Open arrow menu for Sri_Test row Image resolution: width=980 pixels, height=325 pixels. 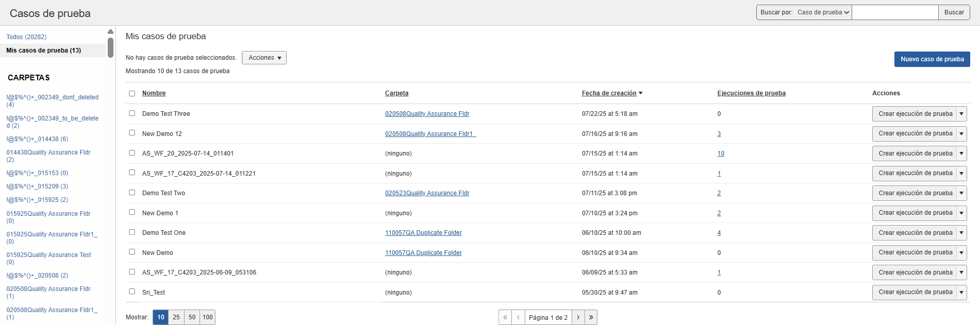coord(961,293)
